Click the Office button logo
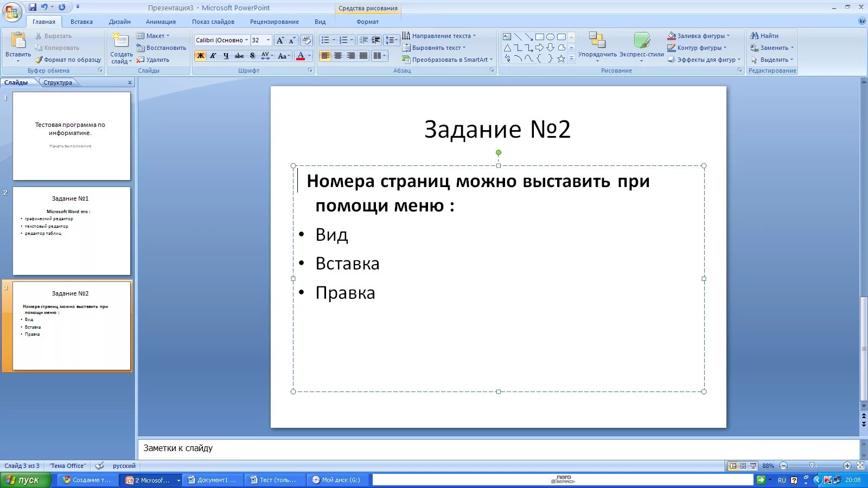Screen dimensions: 868x488 coord(12,12)
